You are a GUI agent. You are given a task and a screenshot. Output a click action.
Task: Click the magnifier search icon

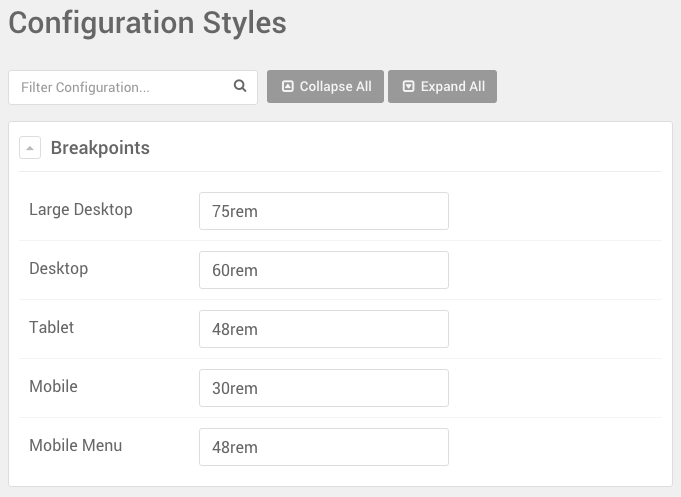click(x=240, y=86)
